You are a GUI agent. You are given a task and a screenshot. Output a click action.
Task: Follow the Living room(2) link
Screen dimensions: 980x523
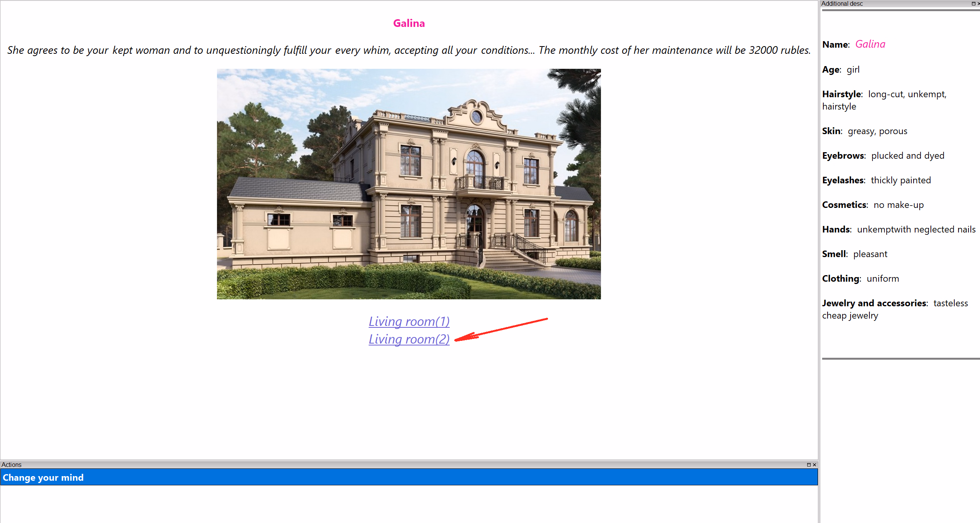click(409, 339)
